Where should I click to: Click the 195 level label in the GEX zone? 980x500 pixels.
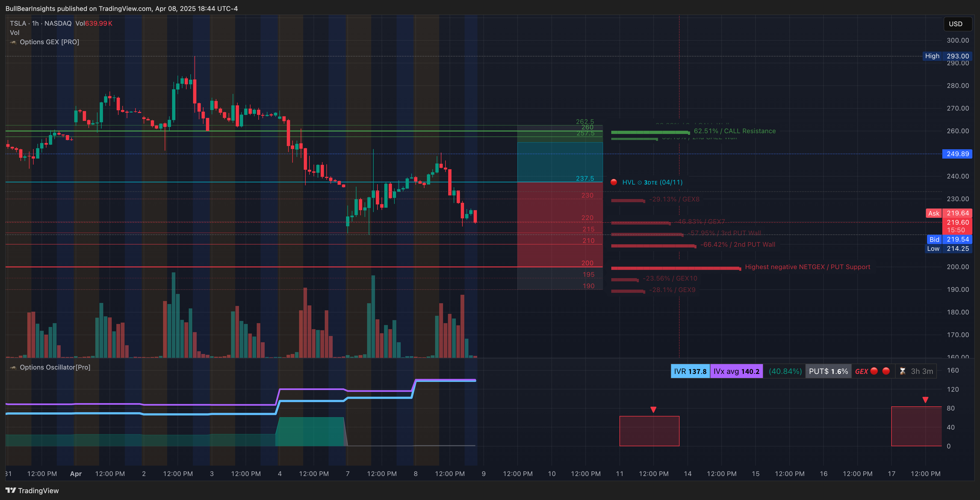tap(589, 275)
